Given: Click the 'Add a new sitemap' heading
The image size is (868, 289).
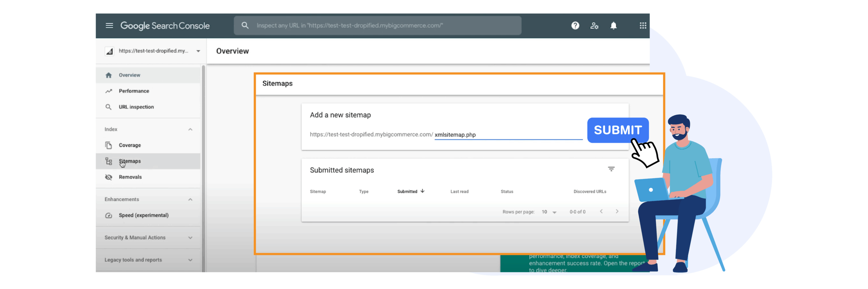Looking at the screenshot, I should point(340,115).
